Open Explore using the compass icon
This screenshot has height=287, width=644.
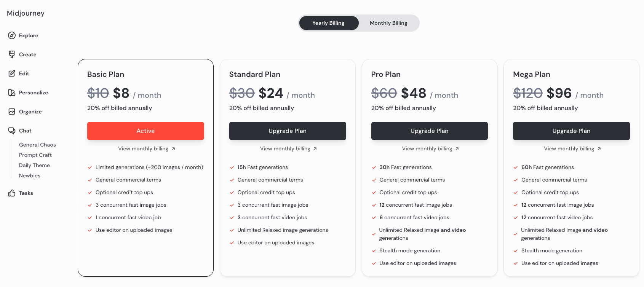[x=12, y=35]
